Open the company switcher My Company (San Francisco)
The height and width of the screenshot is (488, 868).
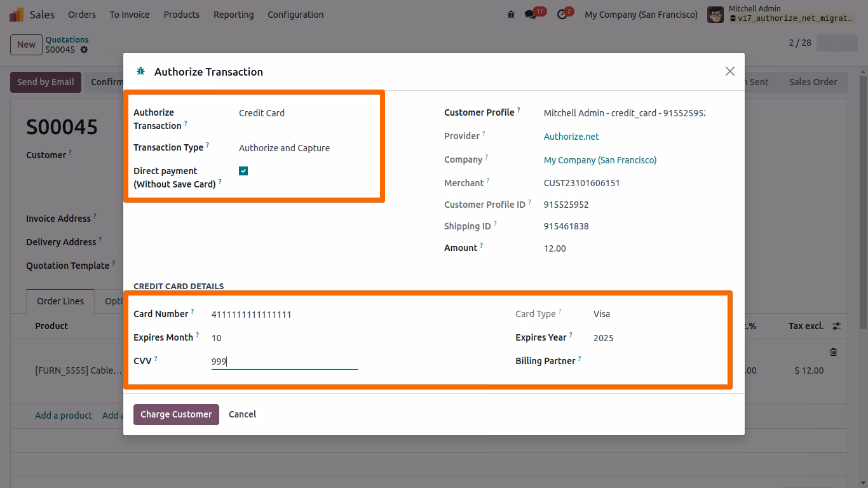[x=641, y=14]
